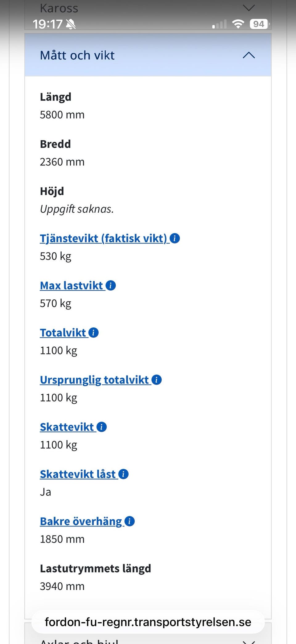This screenshot has height=644, width=296.
Task: Expand the Kaross section chevron
Action: 249,8
